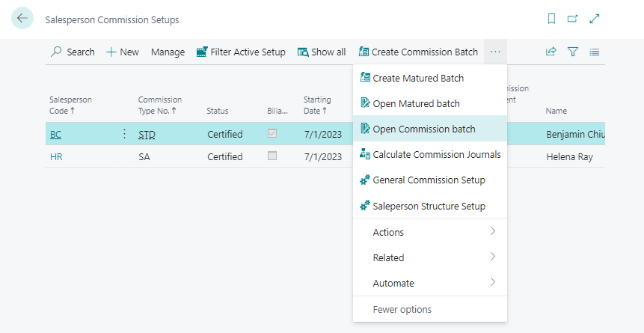Image resolution: width=644 pixels, height=333 pixels.
Task: Click the bookmark icon in header
Action: click(x=551, y=19)
